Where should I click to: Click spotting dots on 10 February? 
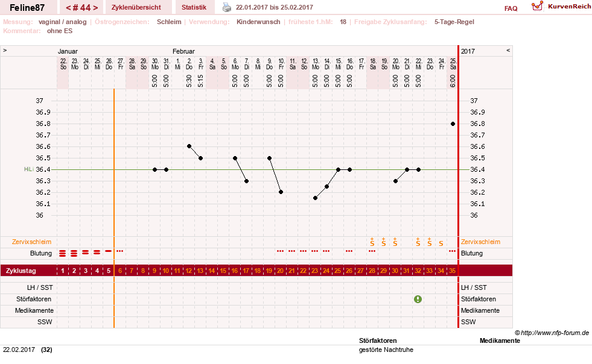[x=280, y=251]
